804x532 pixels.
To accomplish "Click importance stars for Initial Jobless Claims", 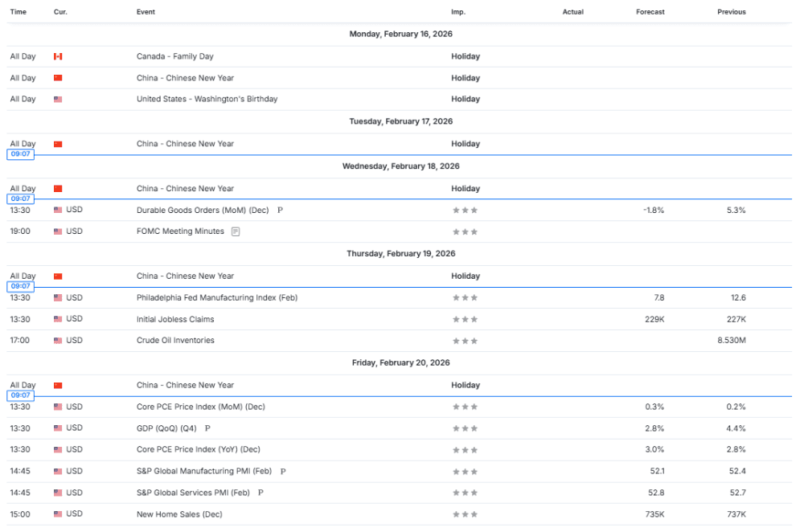I will point(465,320).
